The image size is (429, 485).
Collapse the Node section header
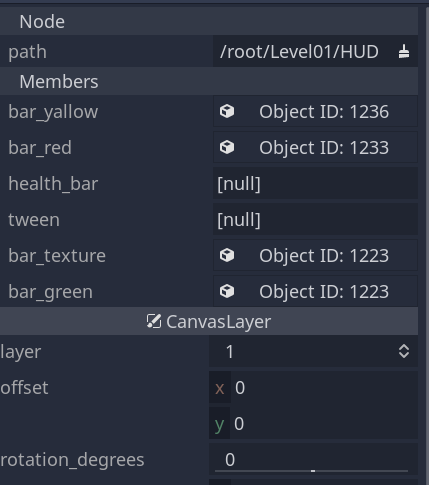coord(209,21)
